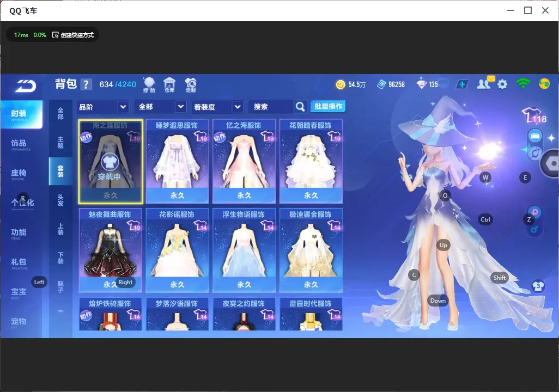Select the blue male gender icon
Viewport: 559px width, 392px height.
534,229
